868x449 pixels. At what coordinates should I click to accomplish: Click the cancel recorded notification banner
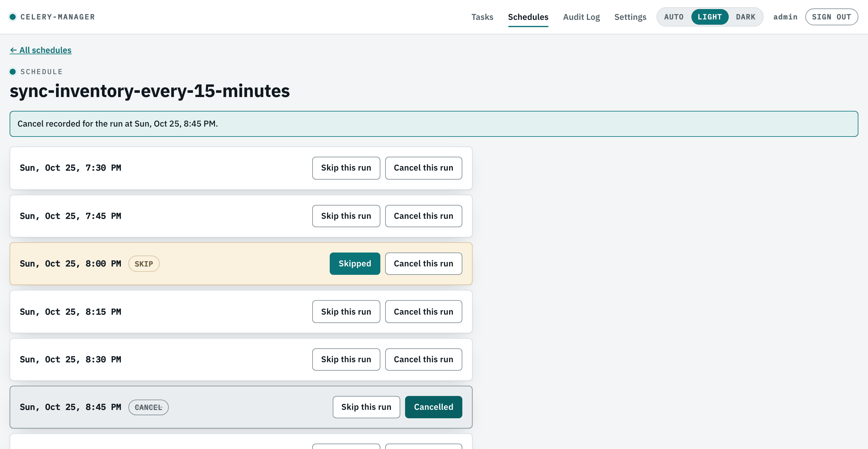[434, 124]
